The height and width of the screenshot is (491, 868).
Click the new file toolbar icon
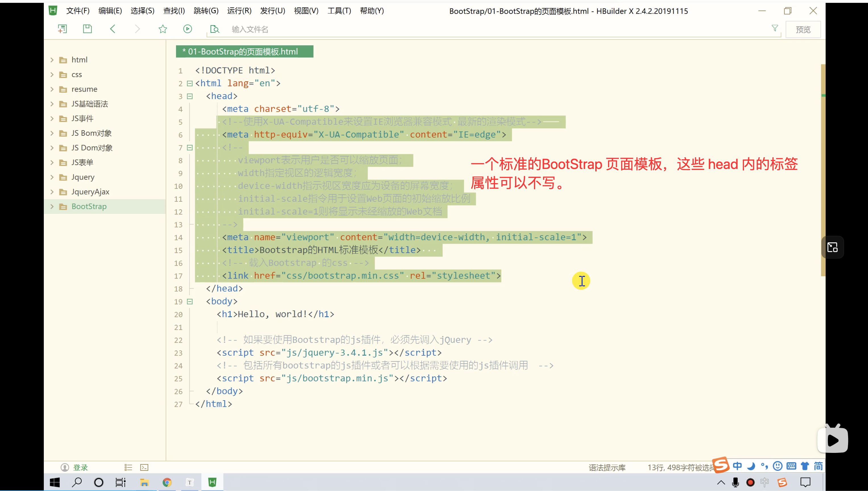tap(62, 29)
